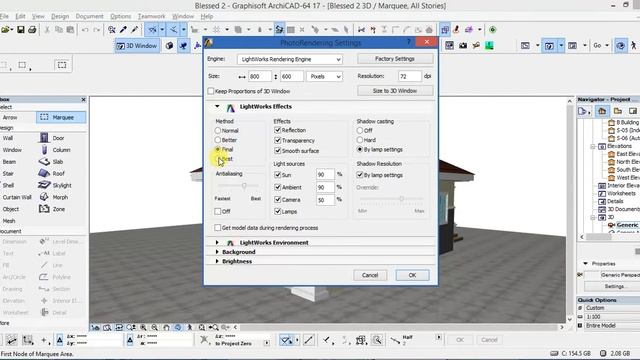
Task: Click the Layout Book icon in Navigator
Action: 633,111
